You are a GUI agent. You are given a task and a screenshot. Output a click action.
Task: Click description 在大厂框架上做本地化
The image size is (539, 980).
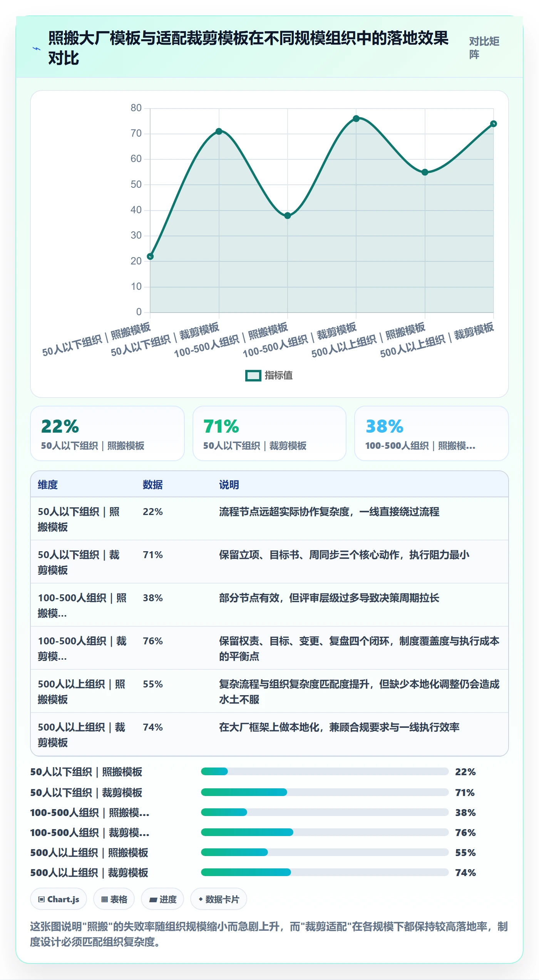pos(339,727)
